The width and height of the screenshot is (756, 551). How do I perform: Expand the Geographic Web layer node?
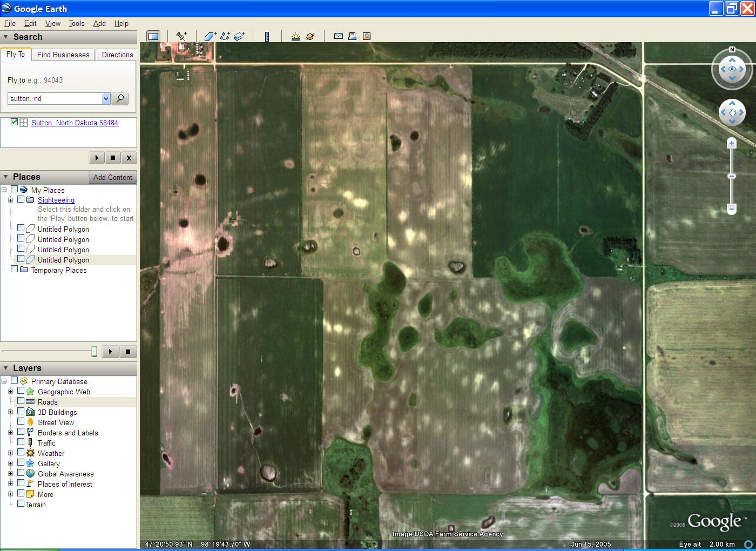coord(10,391)
